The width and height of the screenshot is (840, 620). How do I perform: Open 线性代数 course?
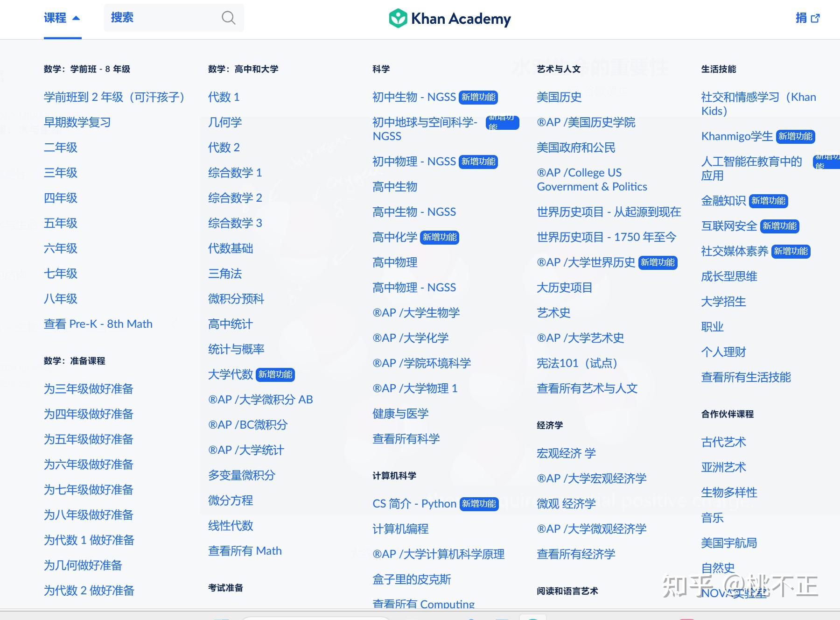[x=231, y=526]
